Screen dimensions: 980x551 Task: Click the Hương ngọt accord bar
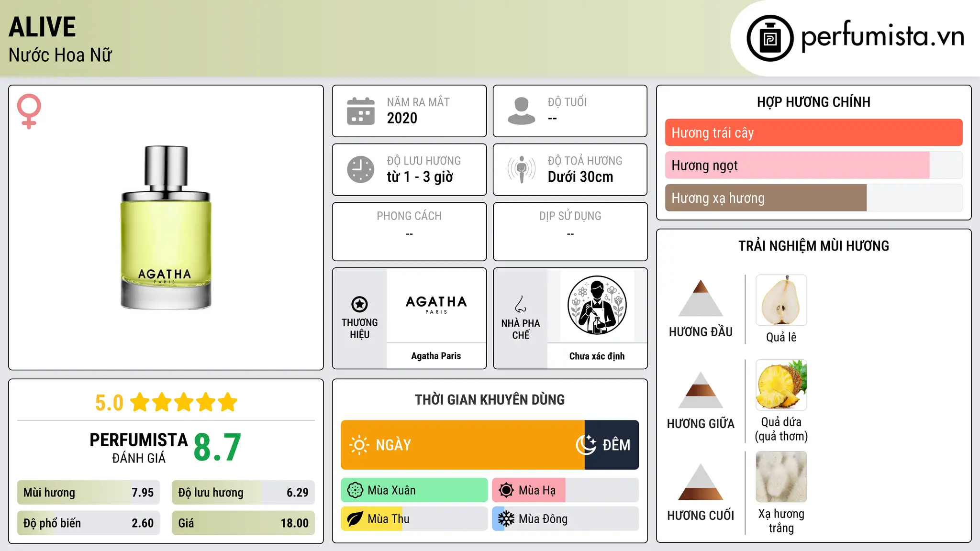point(813,165)
